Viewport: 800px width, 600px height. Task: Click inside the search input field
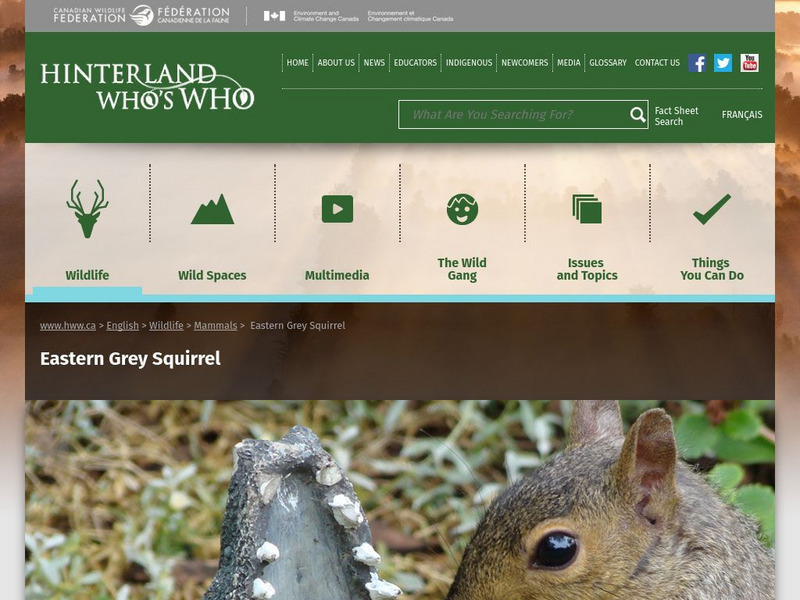(510, 115)
